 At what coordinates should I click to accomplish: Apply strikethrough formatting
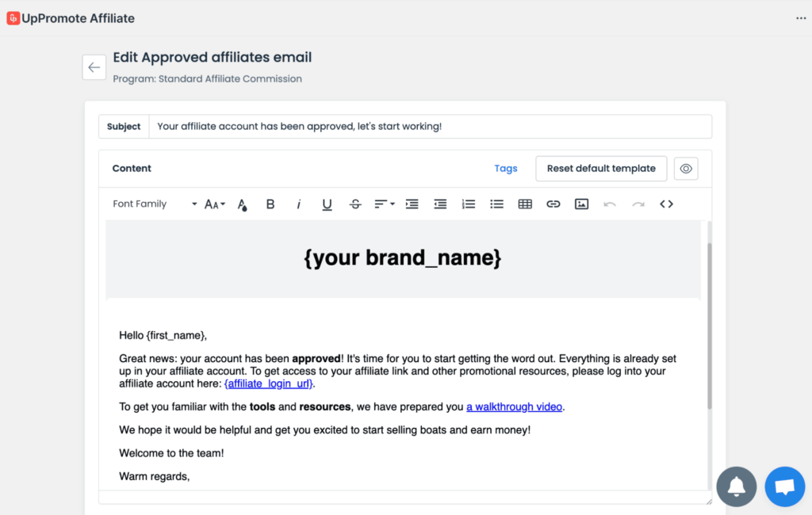(x=354, y=204)
